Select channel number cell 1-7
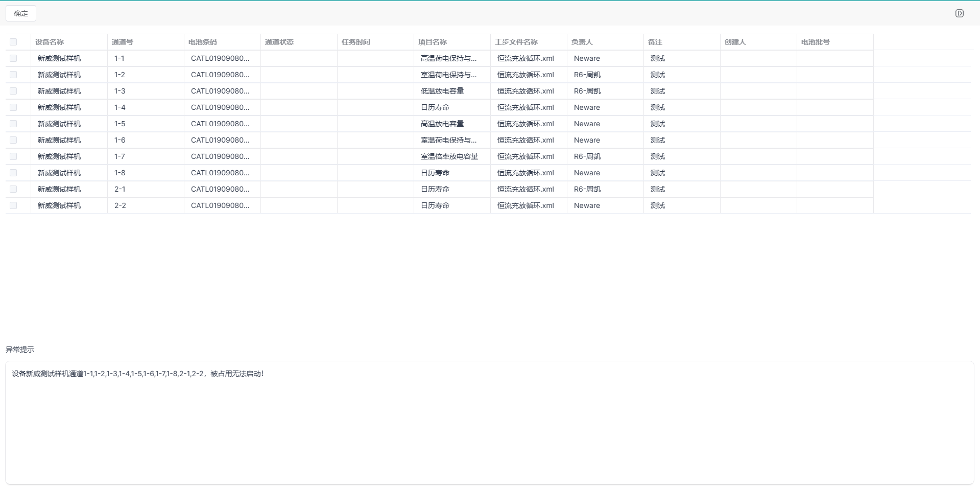980x486 pixels. (x=146, y=156)
